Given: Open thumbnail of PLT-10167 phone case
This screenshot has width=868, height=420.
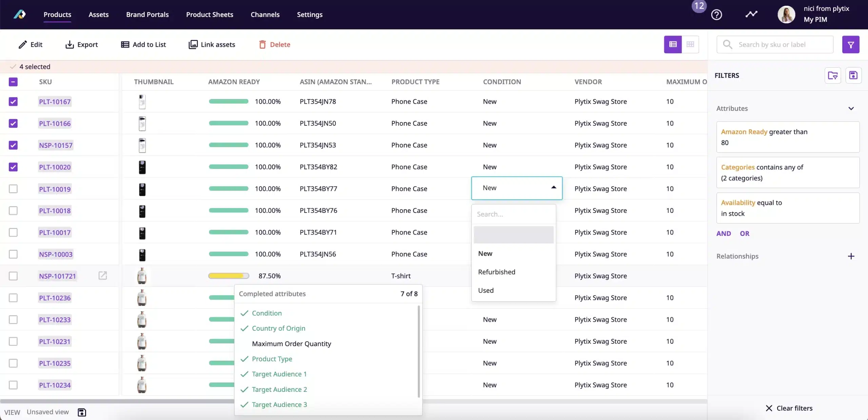Looking at the screenshot, I should click(142, 102).
